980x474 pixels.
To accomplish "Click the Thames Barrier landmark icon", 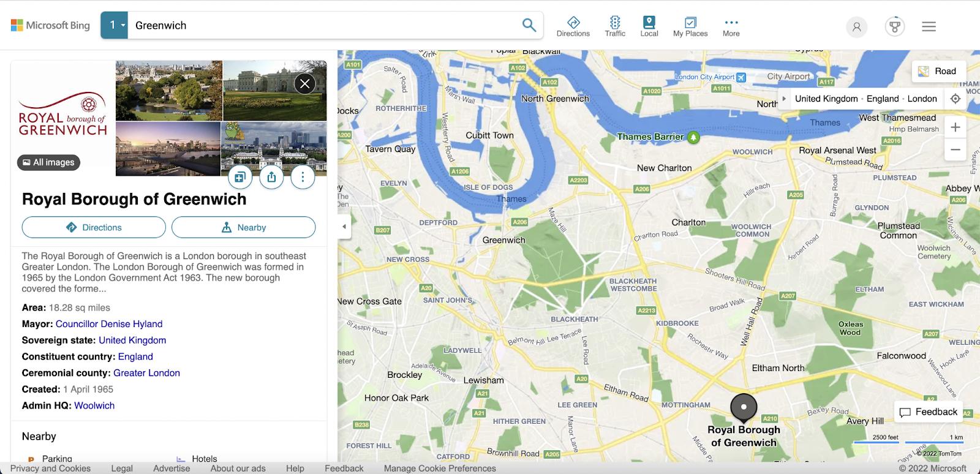I will 693,137.
